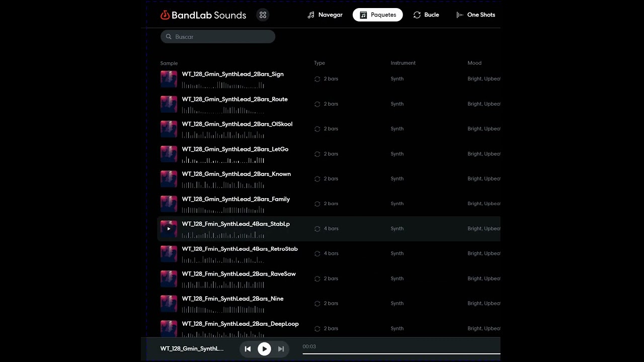Select WT_128_Gmin_SynthLead_2Bars_OlSkool name
This screenshot has width=644, height=362.
pyautogui.click(x=237, y=124)
